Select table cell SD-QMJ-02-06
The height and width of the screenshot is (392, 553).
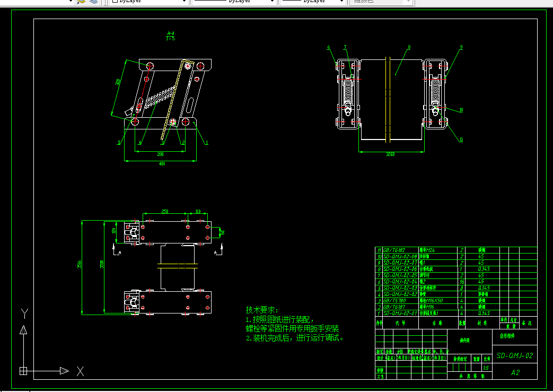pyautogui.click(x=400, y=269)
